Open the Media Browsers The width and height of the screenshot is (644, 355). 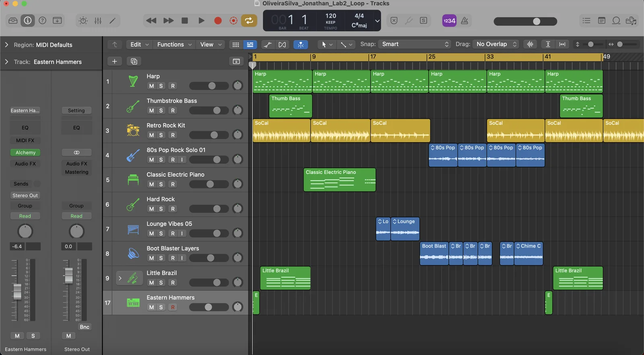(631, 21)
